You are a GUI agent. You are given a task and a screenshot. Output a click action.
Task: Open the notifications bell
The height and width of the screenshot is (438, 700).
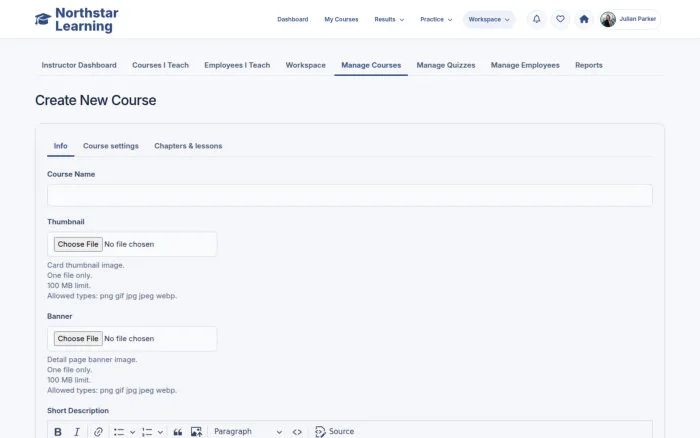click(x=537, y=19)
